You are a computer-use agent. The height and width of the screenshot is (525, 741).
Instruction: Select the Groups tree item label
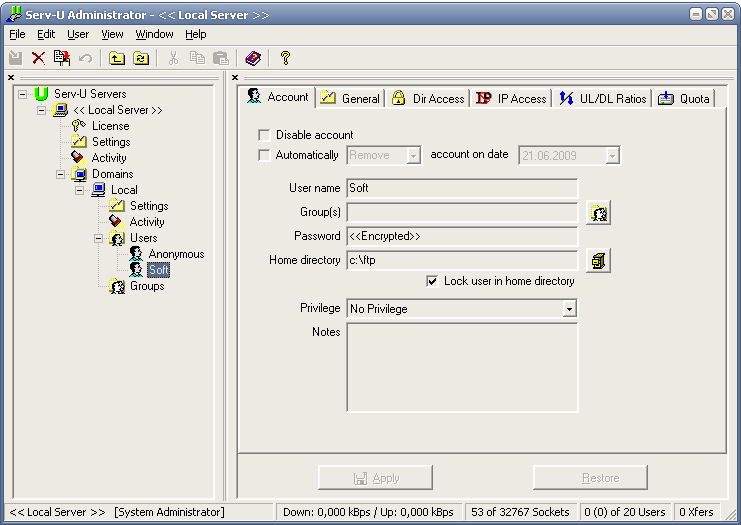147,286
